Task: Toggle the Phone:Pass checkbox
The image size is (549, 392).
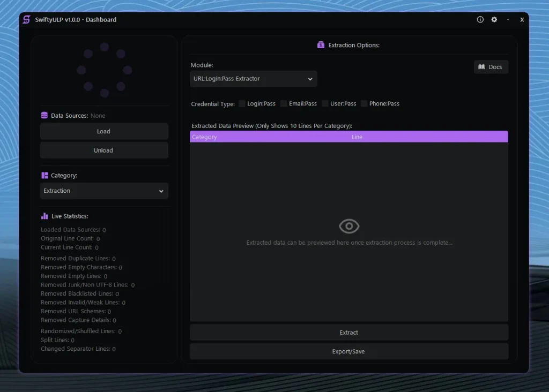Action: (x=364, y=103)
